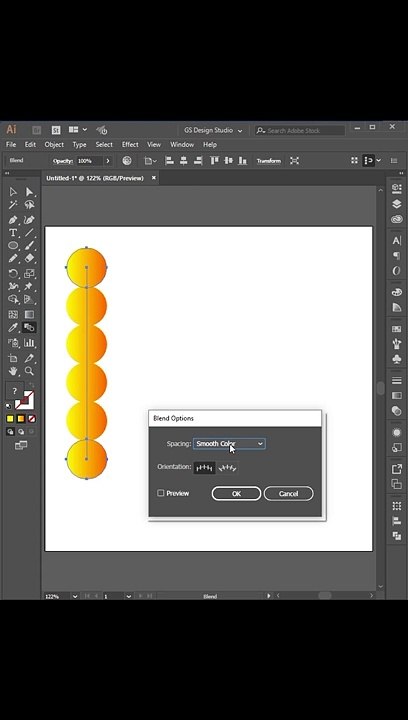The height and width of the screenshot is (720, 408).
Task: Open the File menu
Action: [x=11, y=145]
